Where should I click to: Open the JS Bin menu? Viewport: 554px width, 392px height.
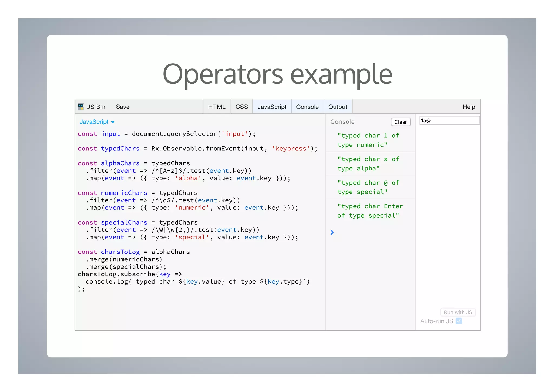click(96, 107)
